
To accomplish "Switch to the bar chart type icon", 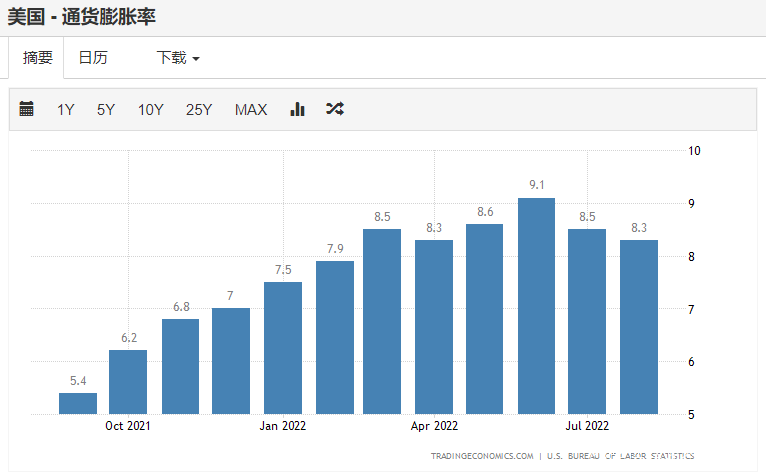I will tap(298, 109).
